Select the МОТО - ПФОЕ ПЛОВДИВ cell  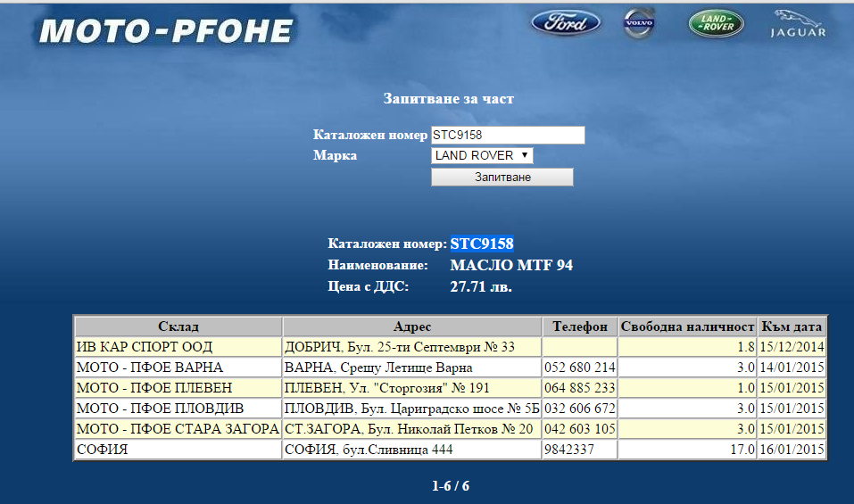pos(178,409)
